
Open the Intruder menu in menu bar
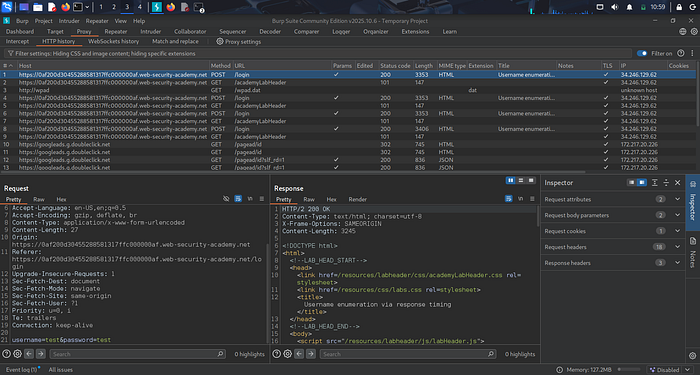tap(69, 21)
